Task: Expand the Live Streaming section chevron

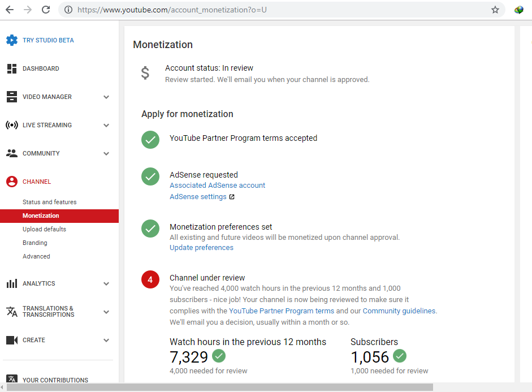Action: [106, 126]
